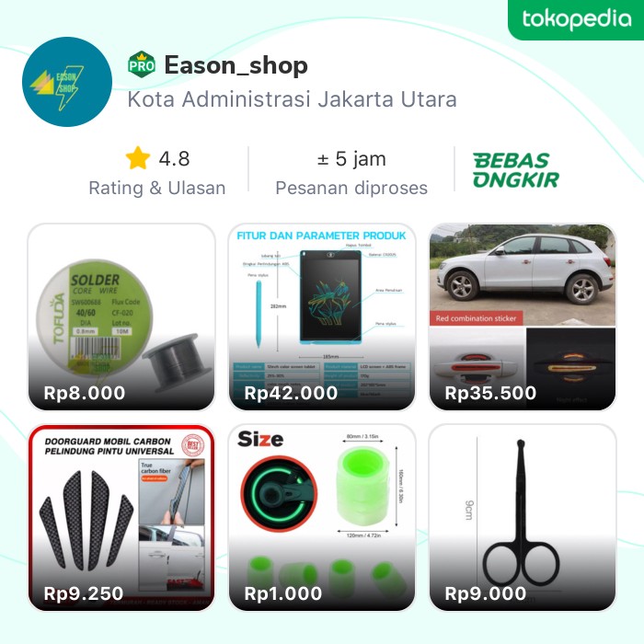Open the 4.8 rating value
644x644 pixels.
tap(174, 158)
